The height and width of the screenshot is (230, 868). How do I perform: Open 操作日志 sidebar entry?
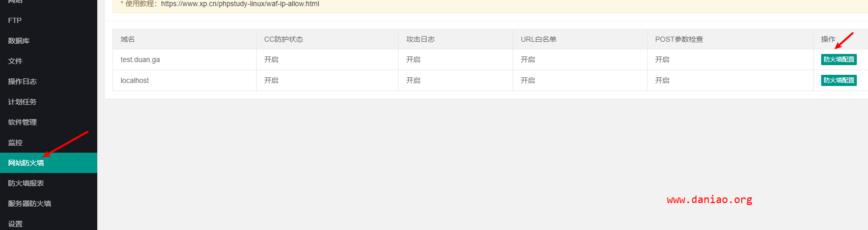(48, 81)
